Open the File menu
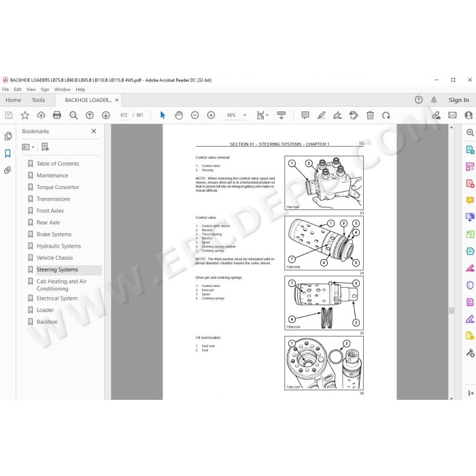The image size is (476, 476). [x=5, y=90]
